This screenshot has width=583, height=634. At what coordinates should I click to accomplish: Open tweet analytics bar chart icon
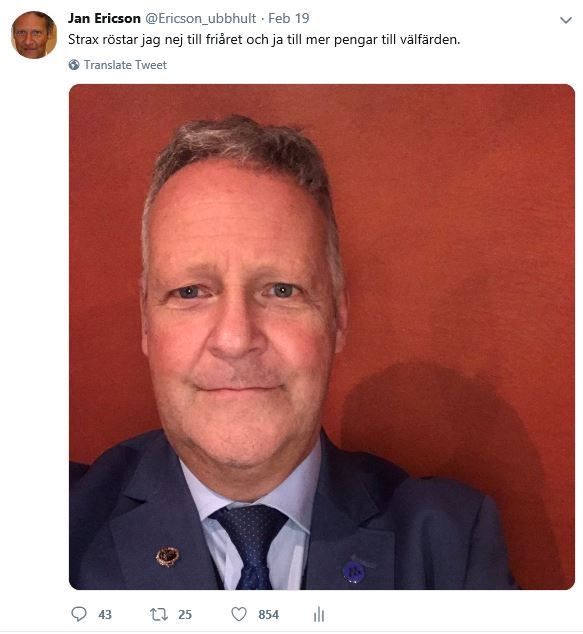[x=319, y=614]
